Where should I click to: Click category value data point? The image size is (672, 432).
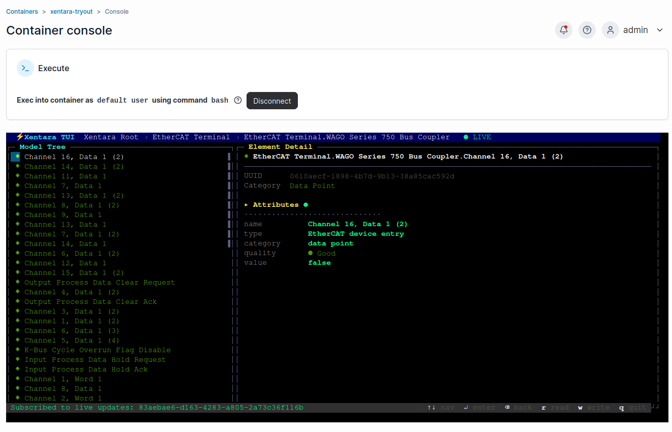pyautogui.click(x=330, y=243)
